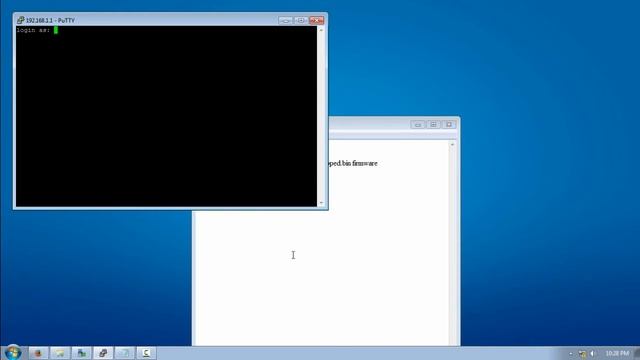Maximize the PuTTY window
640x360 pixels.
coord(301,20)
